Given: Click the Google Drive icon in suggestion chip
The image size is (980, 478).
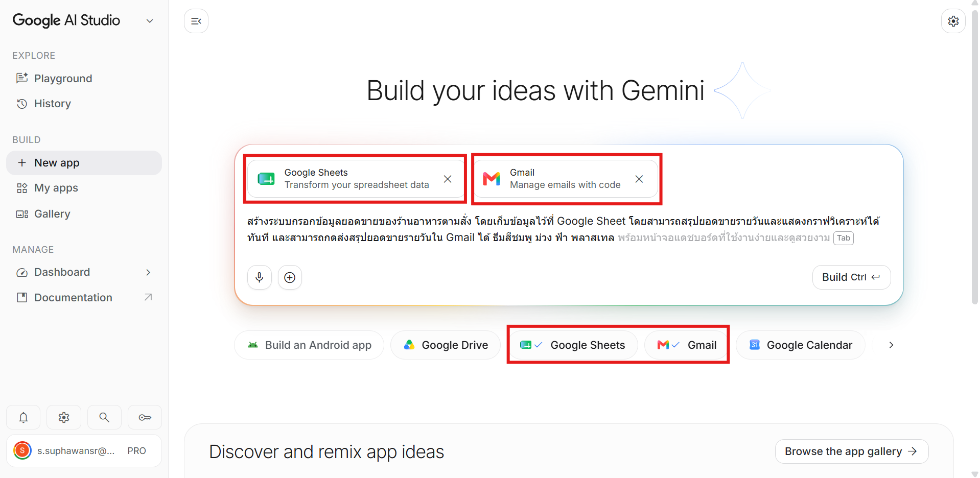Looking at the screenshot, I should pyautogui.click(x=409, y=345).
